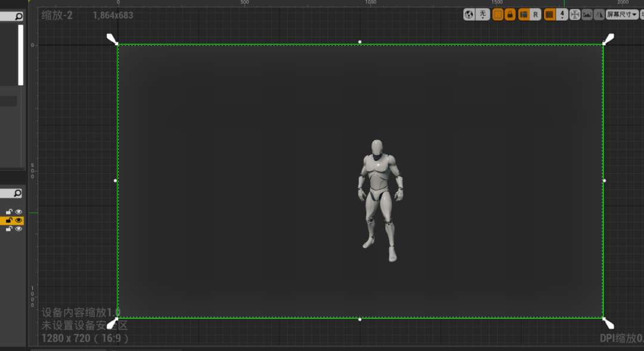Toggle eye visibility on the highlighted hierarchy row
The image size is (644, 351).
[x=18, y=220]
